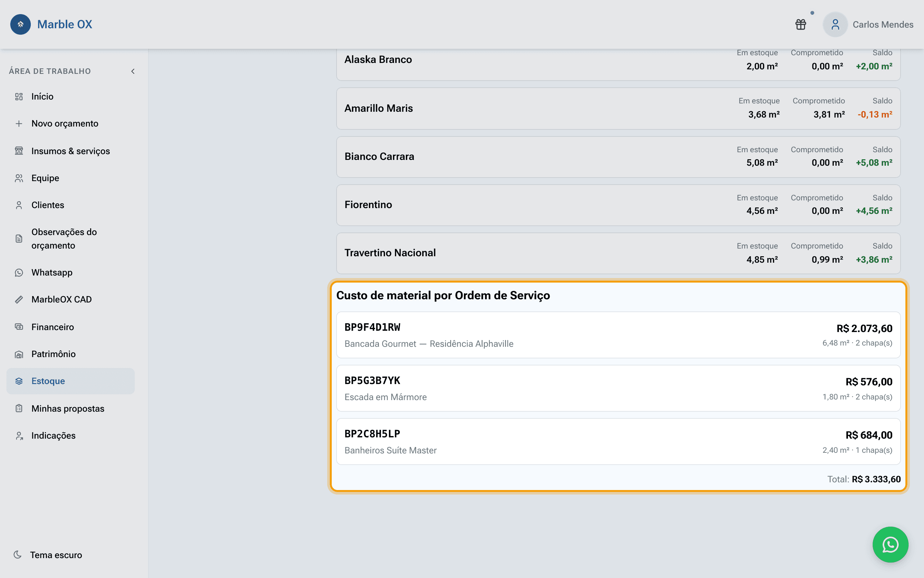Click the user avatar icon
The image size is (924, 578).
pos(835,24)
